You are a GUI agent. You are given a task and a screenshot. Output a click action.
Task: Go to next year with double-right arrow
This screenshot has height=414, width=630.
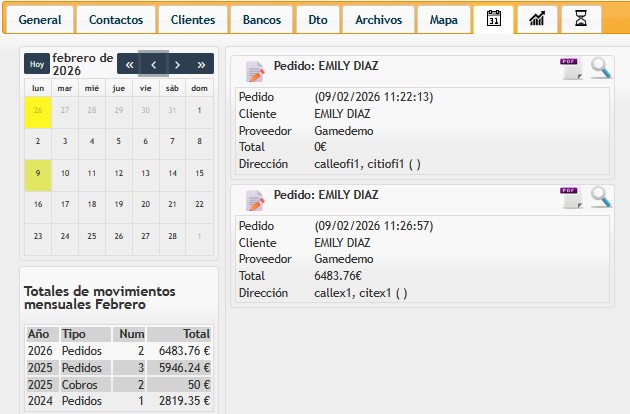(x=201, y=64)
